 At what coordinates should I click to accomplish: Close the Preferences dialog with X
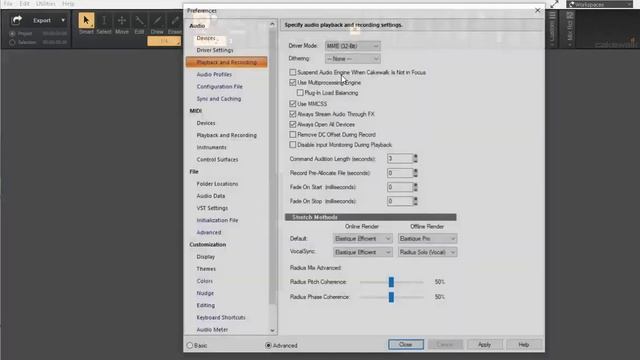(x=537, y=11)
